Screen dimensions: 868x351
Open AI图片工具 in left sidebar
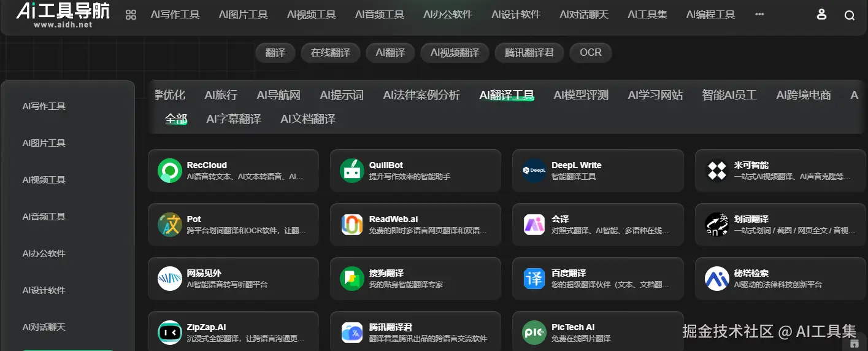coord(44,143)
